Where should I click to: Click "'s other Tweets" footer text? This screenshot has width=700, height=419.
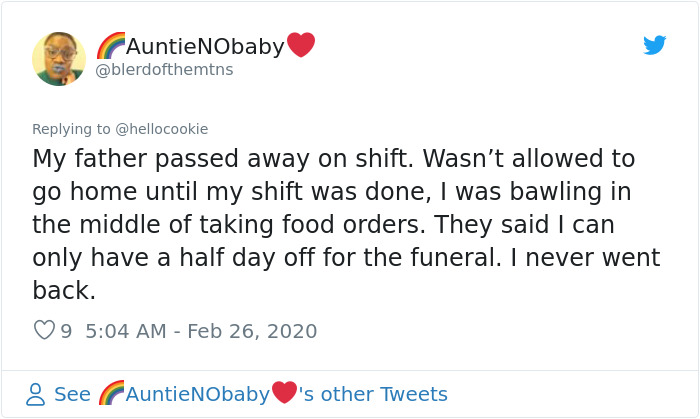click(374, 394)
